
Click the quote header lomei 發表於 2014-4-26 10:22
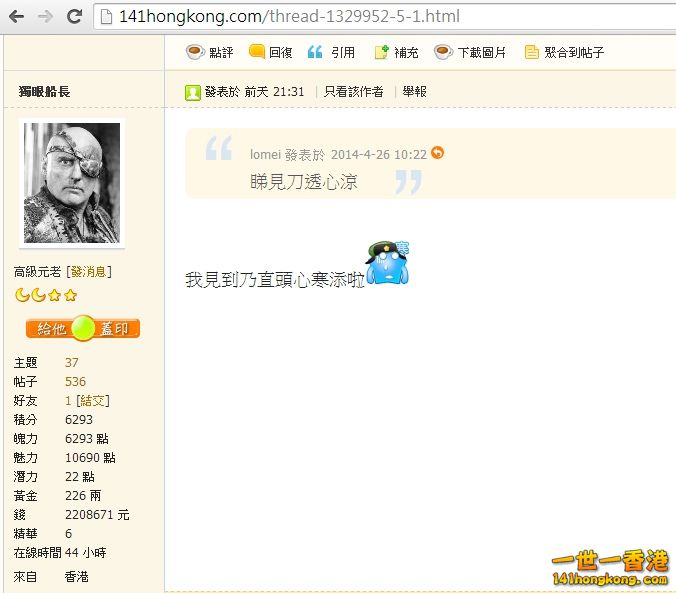(x=338, y=154)
